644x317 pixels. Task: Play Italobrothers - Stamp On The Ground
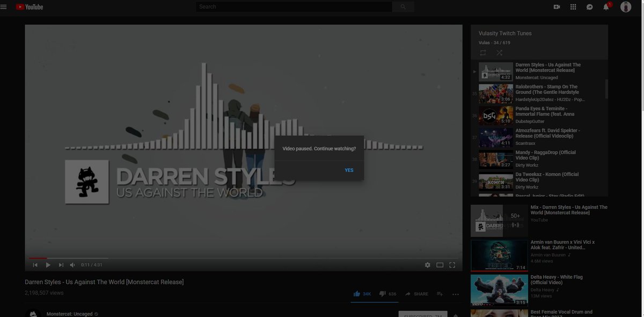click(x=539, y=93)
